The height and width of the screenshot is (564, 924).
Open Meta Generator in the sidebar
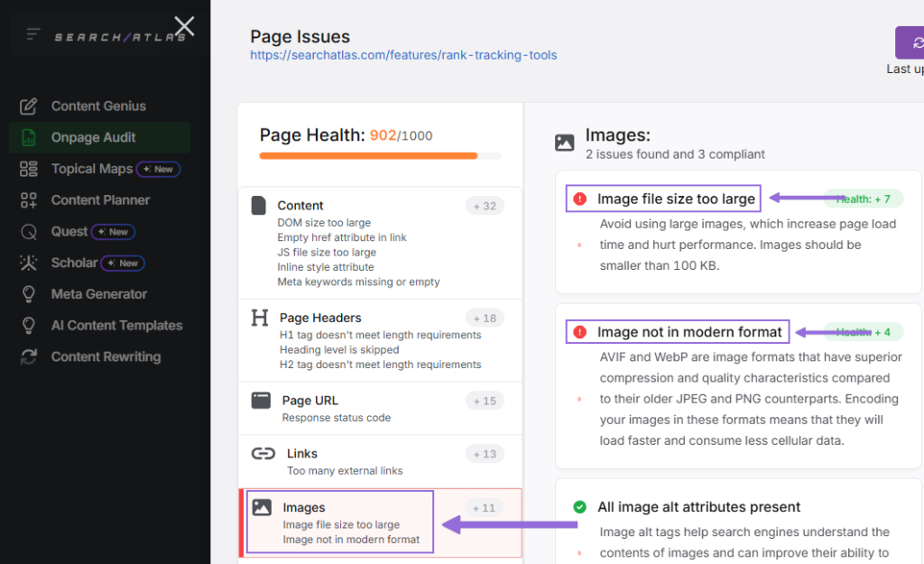tap(99, 294)
